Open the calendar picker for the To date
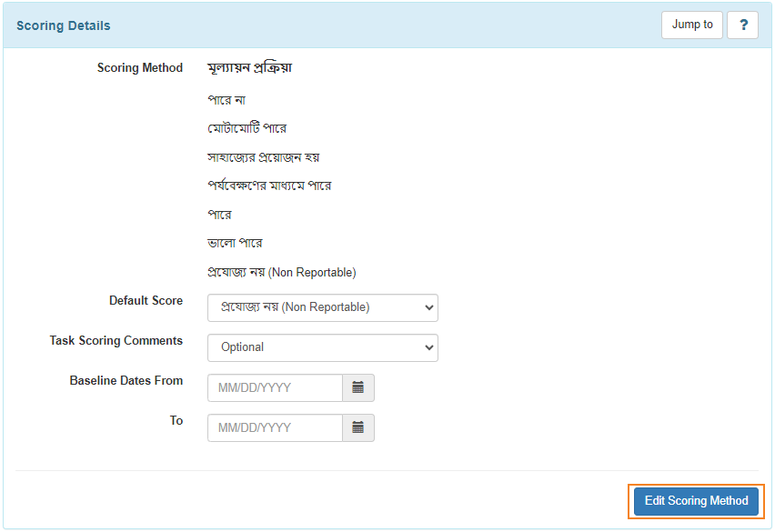Image resolution: width=775 pixels, height=532 pixels. point(357,427)
